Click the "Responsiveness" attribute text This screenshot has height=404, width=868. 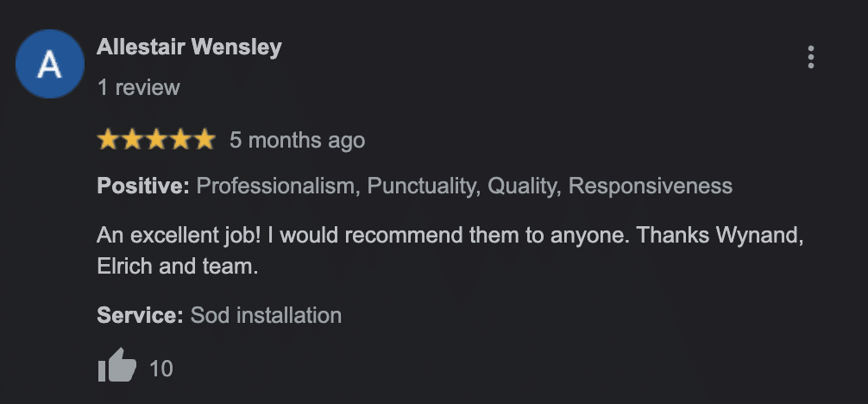click(651, 186)
